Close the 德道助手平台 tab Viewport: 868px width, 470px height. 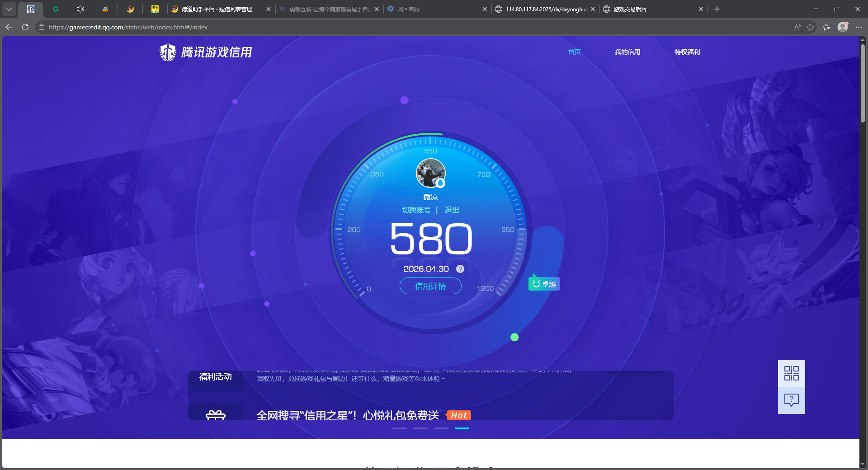click(269, 9)
